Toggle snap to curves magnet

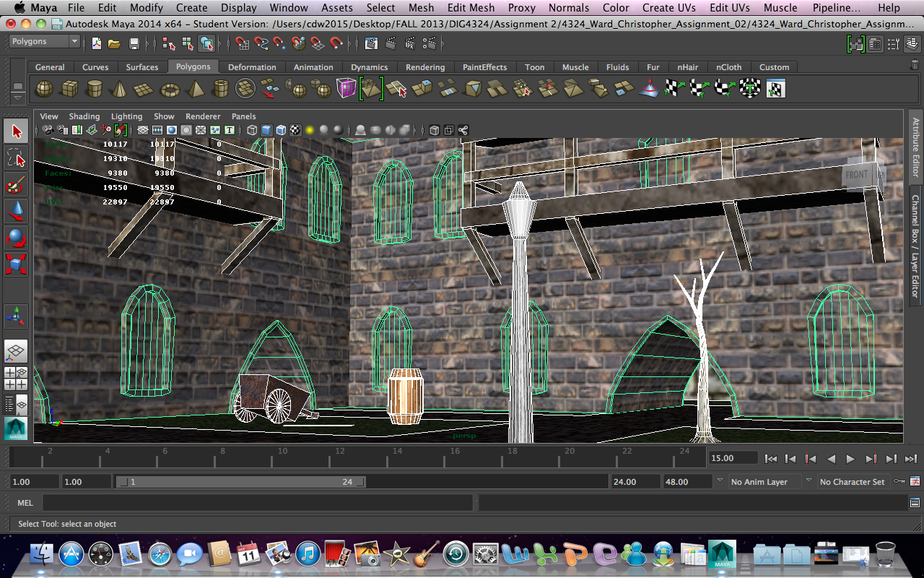pyautogui.click(x=261, y=43)
